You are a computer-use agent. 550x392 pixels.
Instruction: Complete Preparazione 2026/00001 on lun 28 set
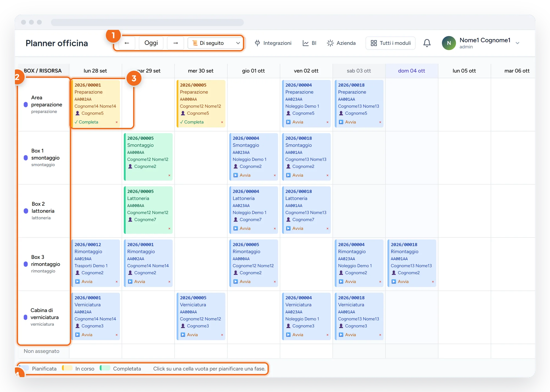86,122
